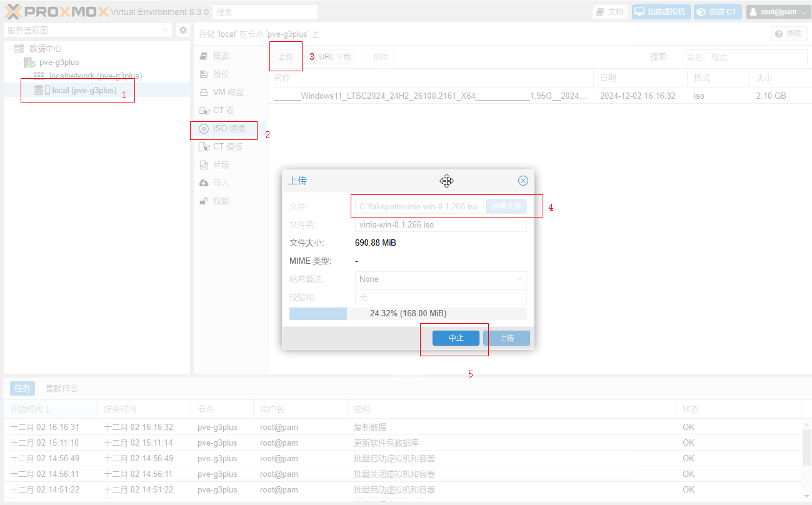Click the Proxmox logo icon
This screenshot has width=812, height=505.
click(13, 11)
